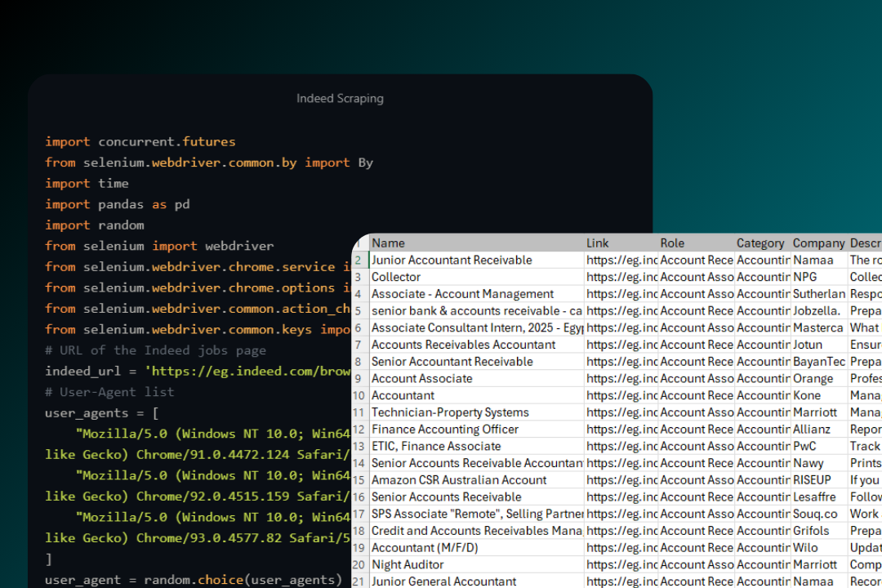This screenshot has width=882, height=588.
Task: Click the indeed_url variable in the code
Action: pos(82,371)
